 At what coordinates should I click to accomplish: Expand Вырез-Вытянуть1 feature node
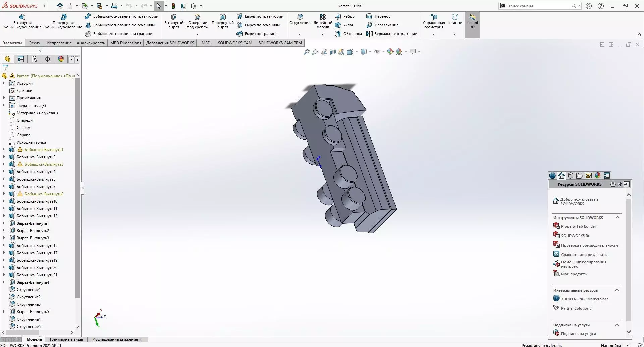click(4, 223)
